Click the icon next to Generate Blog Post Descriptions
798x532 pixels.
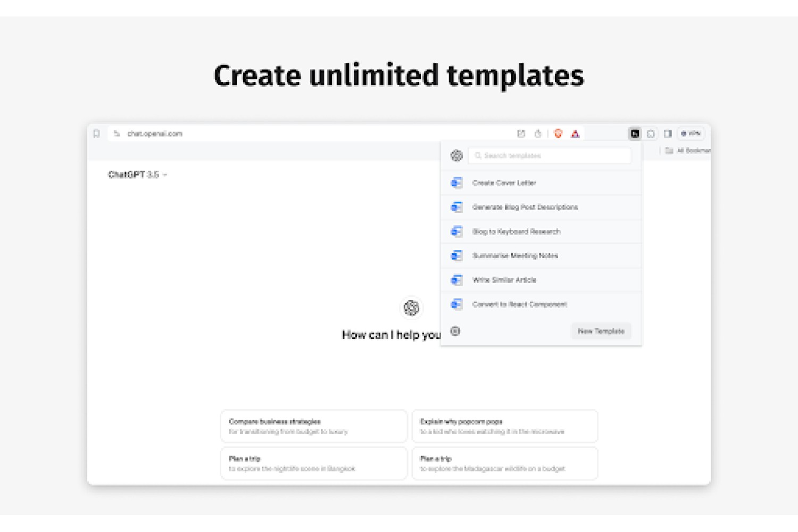[456, 207]
